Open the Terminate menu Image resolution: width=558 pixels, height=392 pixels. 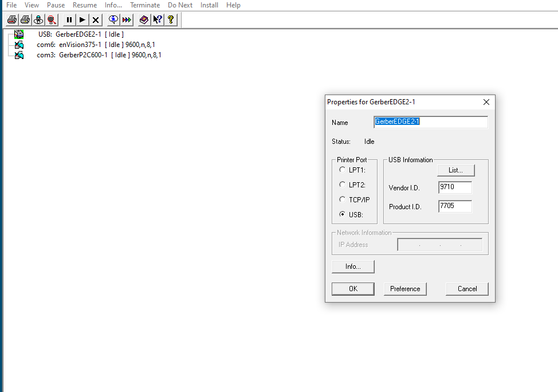pyautogui.click(x=145, y=5)
